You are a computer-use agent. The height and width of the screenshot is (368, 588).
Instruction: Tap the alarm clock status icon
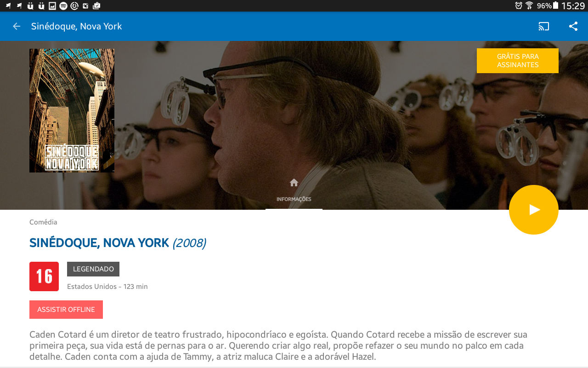(x=519, y=6)
